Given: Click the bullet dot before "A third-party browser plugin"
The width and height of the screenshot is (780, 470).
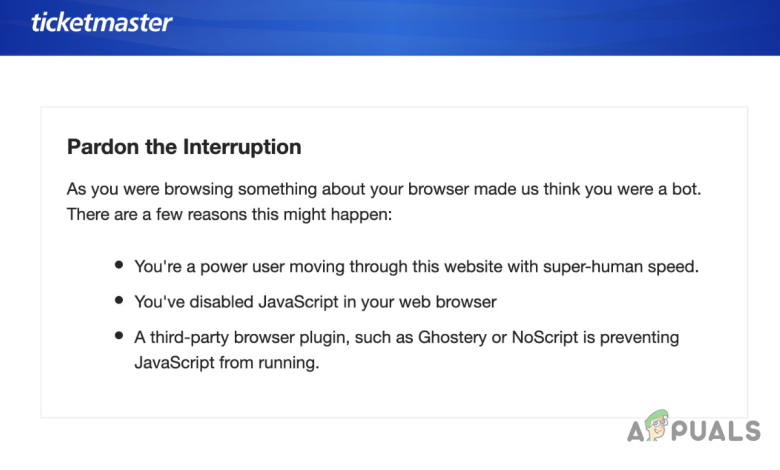Looking at the screenshot, I should click(x=119, y=335).
